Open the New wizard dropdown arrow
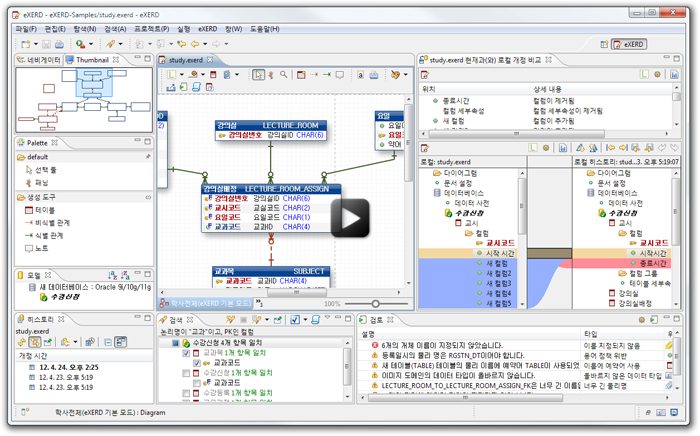The height and width of the screenshot is (436, 700). click(x=36, y=44)
